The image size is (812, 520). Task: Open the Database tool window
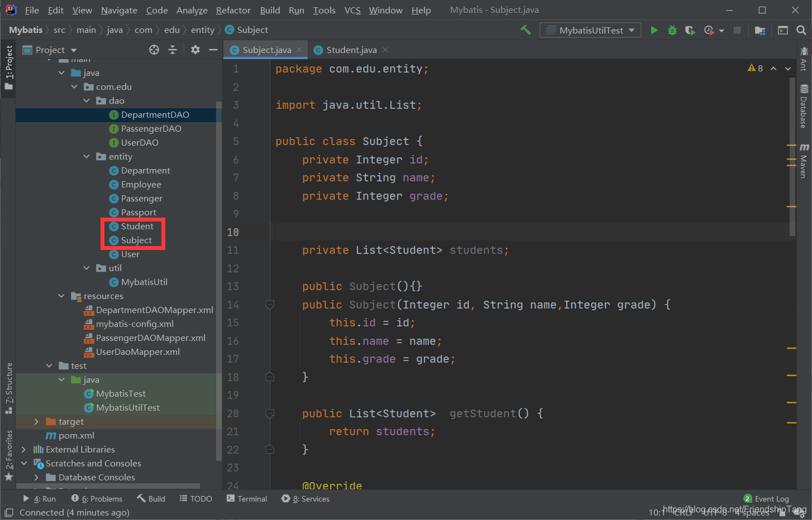point(804,106)
